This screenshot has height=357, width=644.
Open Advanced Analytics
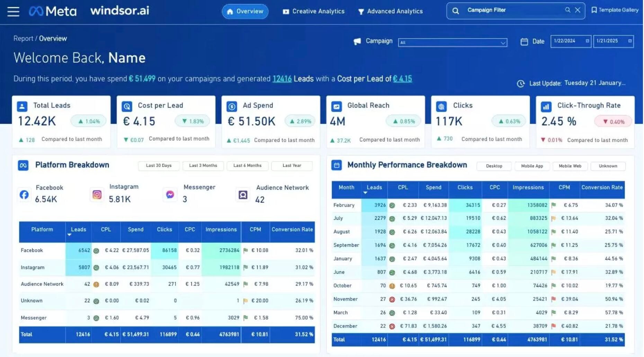[391, 11]
